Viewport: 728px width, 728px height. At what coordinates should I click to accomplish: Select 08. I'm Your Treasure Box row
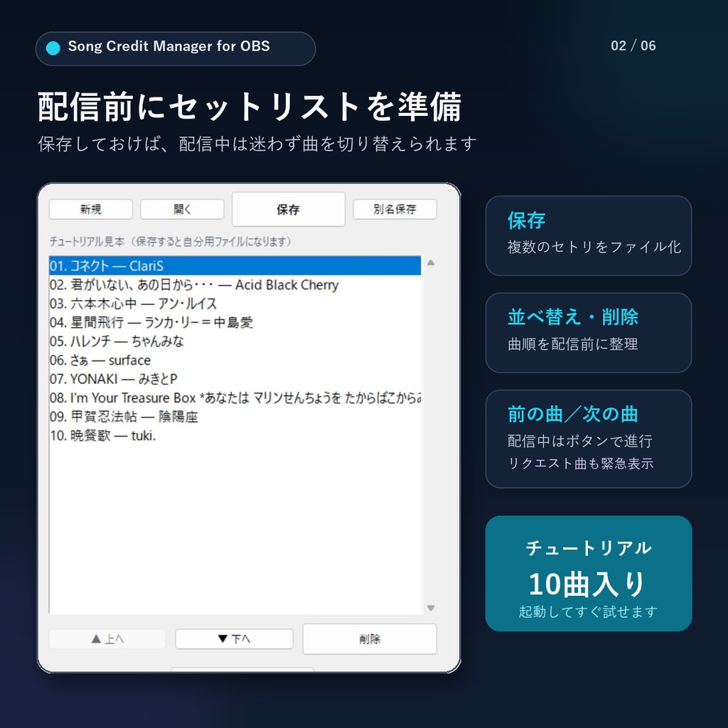235,398
